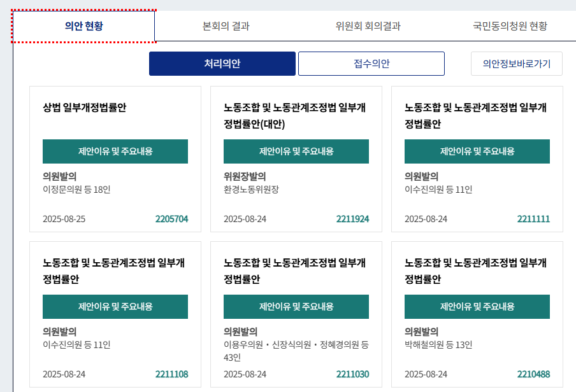Open the 위원회 회의결과 tab

[368, 26]
